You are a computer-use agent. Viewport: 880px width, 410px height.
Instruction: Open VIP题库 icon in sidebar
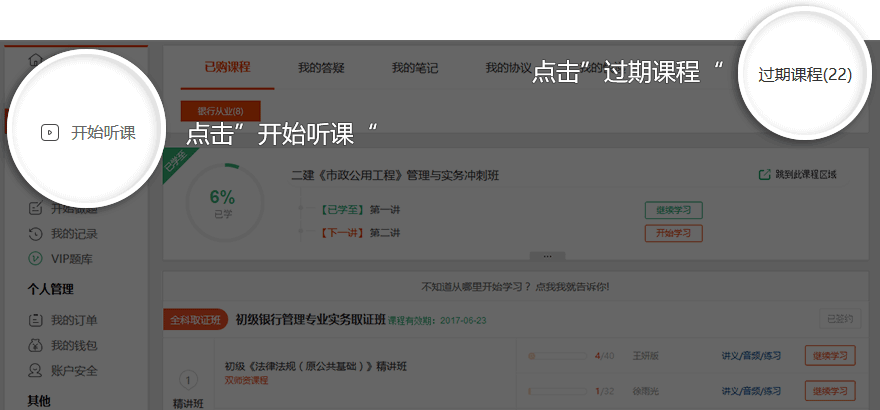35,259
